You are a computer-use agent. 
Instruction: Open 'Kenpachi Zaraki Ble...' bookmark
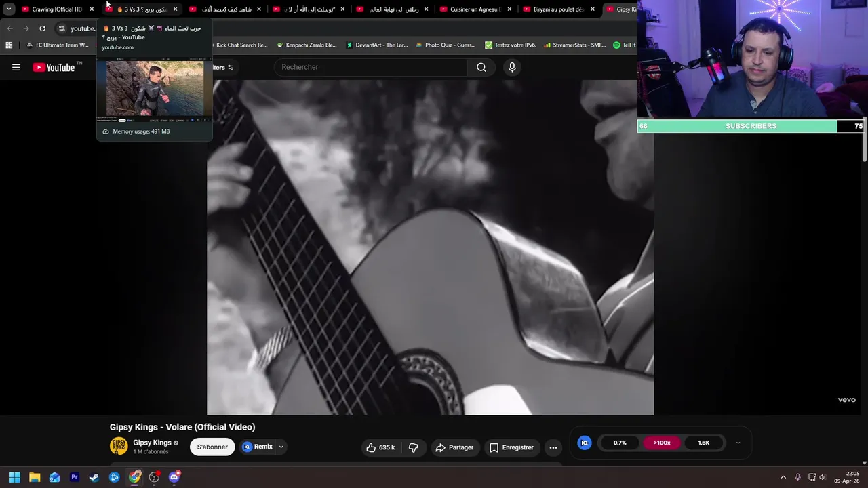tap(307, 45)
